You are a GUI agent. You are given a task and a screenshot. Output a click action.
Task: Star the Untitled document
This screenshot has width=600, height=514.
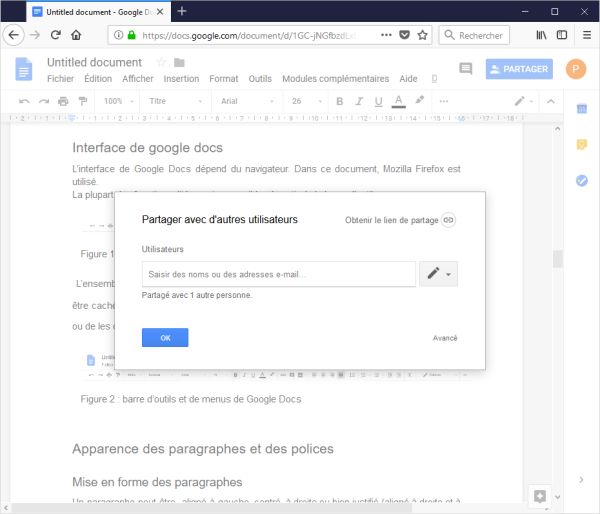(x=161, y=62)
